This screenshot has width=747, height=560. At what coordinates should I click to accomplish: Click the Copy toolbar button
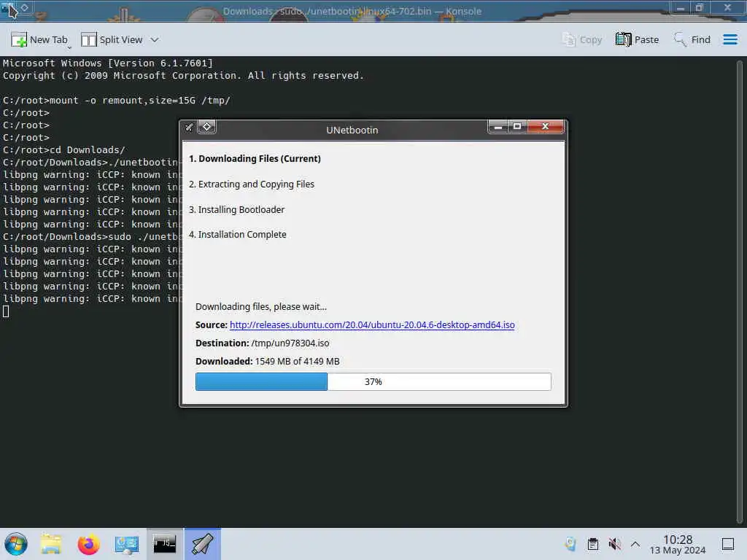pos(582,39)
